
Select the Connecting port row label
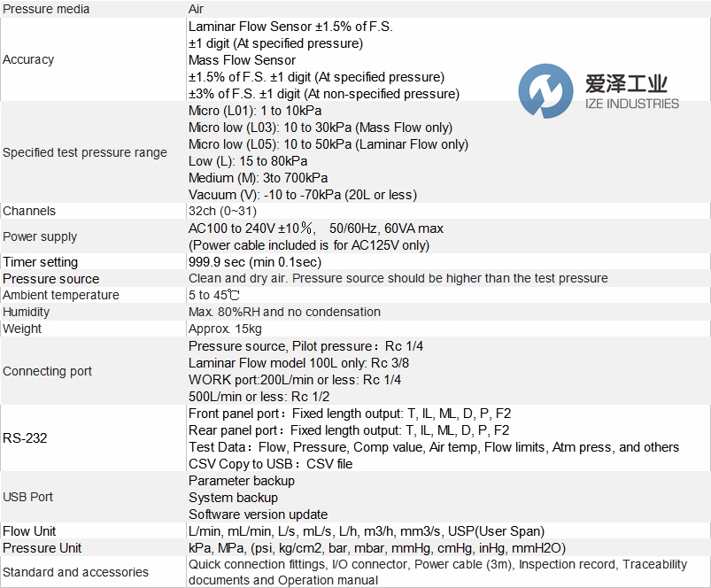48,371
